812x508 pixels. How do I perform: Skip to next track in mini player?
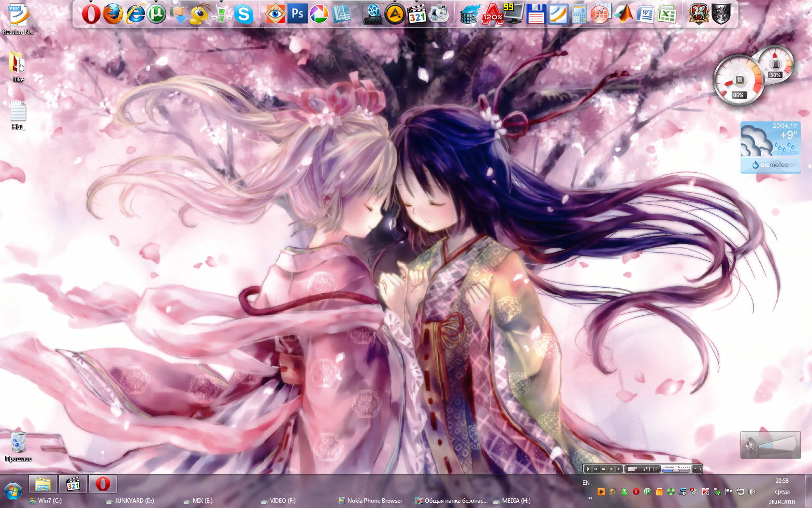619,469
